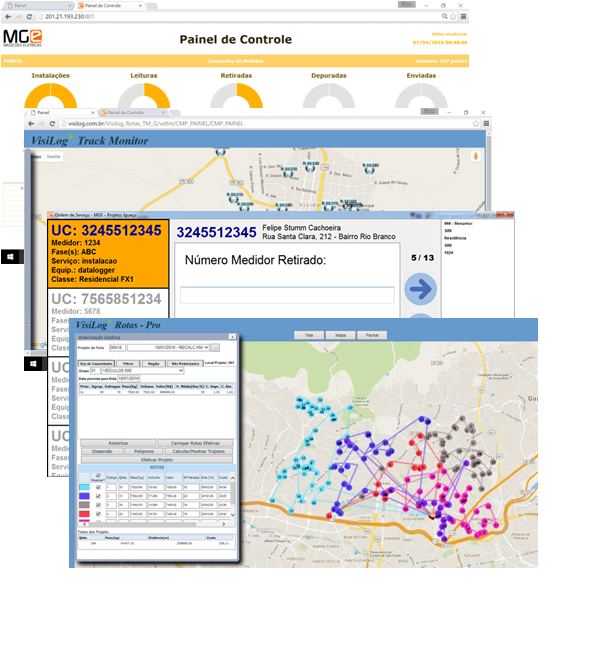Open Chrome menu in visilog.com.br browser
This screenshot has width=602, height=658.
point(486,123)
